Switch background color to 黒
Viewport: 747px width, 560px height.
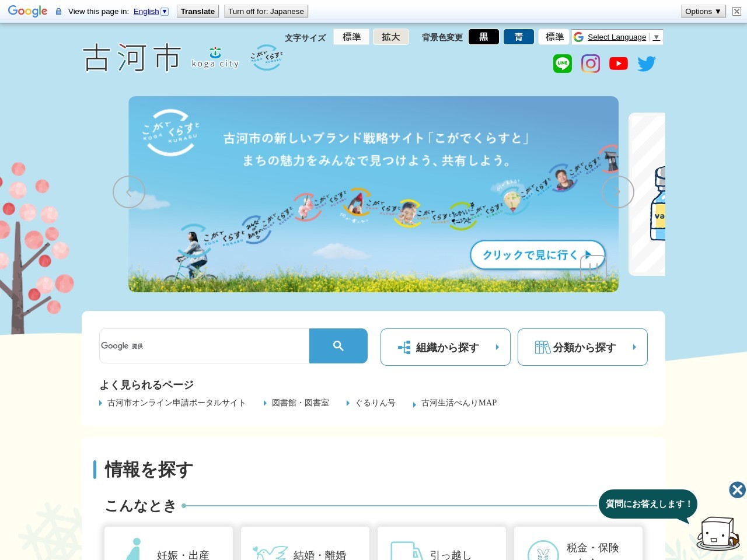tap(484, 37)
